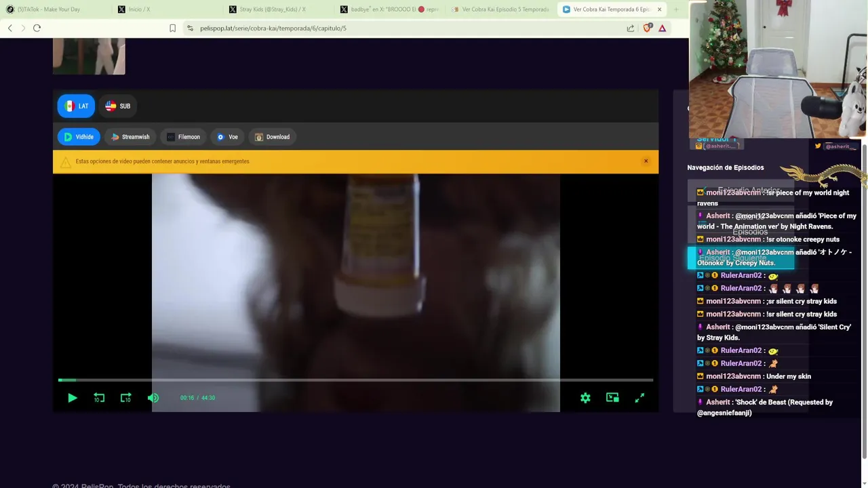
Task: Go forward in browser history
Action: 23,28
